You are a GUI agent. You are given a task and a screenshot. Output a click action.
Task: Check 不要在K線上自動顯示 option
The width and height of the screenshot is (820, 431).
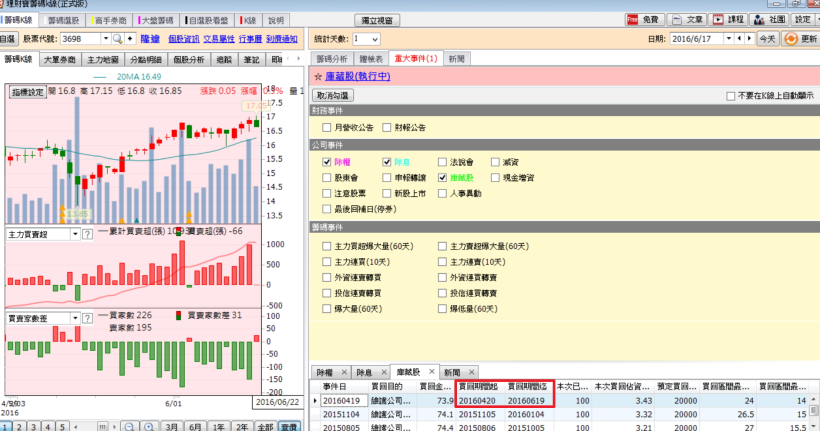click(731, 95)
